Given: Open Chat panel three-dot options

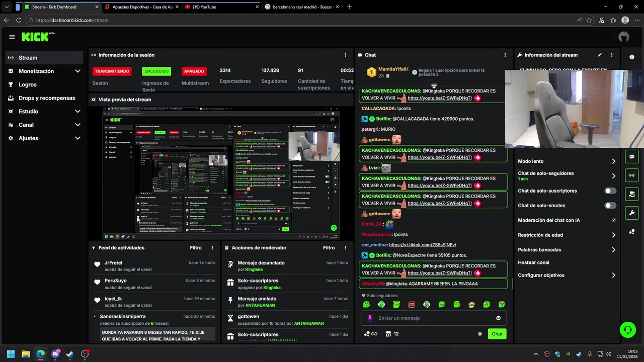Looking at the screenshot, I should [505, 55].
